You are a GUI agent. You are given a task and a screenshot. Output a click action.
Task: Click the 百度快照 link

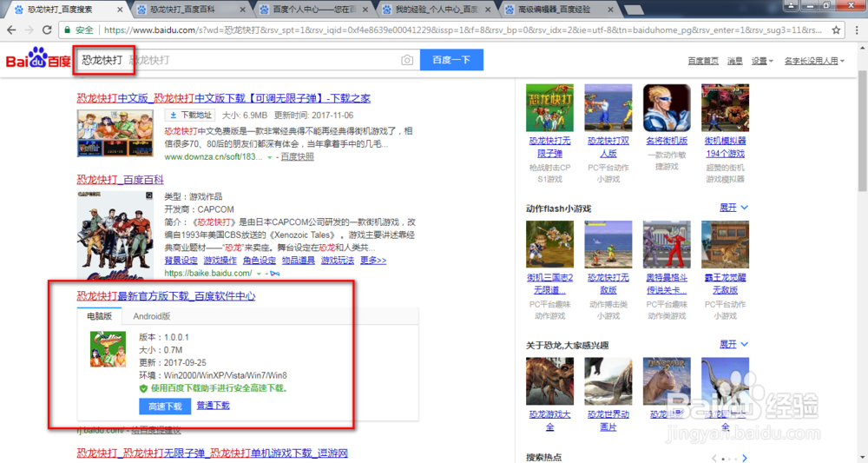point(297,156)
